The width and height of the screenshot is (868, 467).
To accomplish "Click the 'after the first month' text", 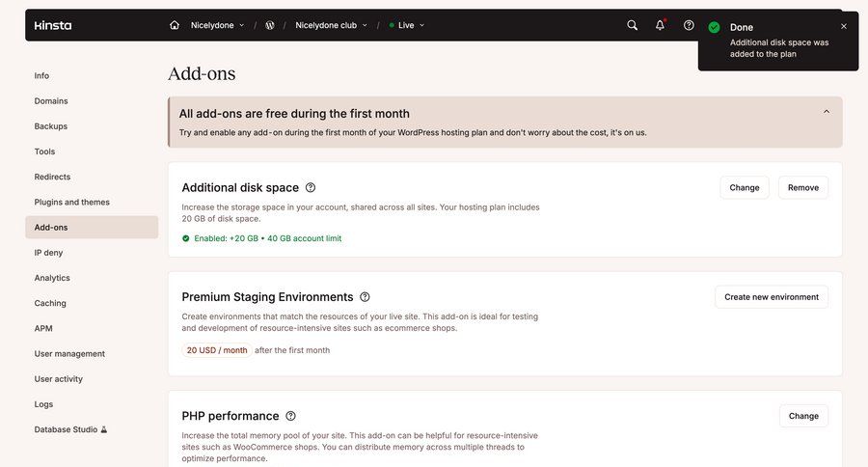I will (x=292, y=350).
